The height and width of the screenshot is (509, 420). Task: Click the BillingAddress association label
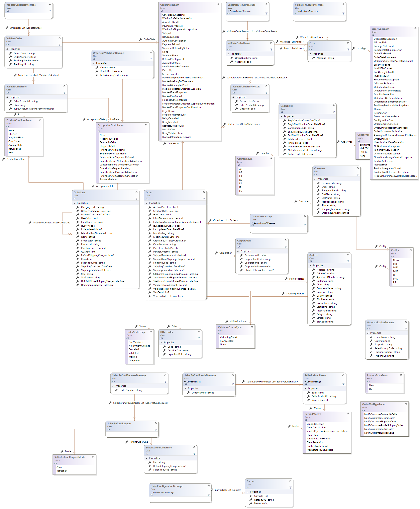click(x=296, y=279)
